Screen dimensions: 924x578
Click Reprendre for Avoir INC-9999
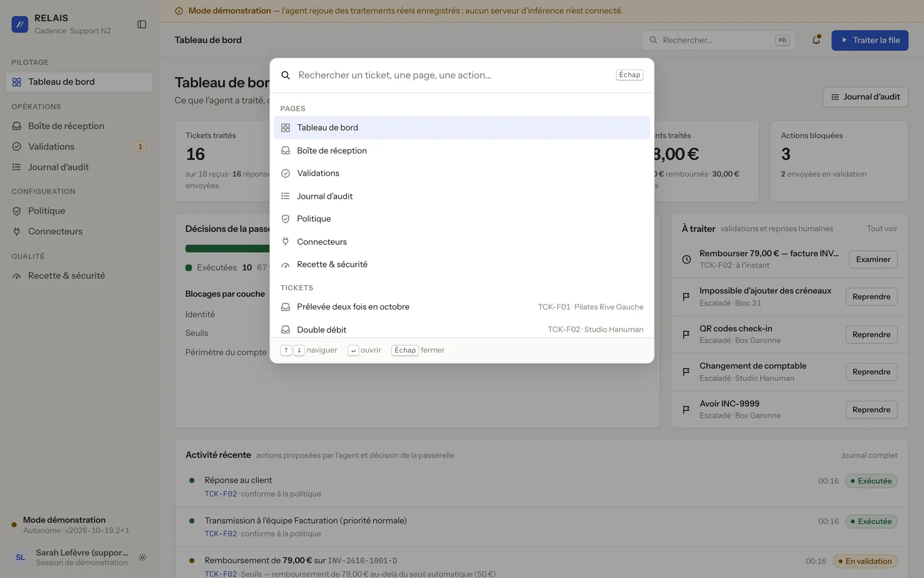click(871, 410)
